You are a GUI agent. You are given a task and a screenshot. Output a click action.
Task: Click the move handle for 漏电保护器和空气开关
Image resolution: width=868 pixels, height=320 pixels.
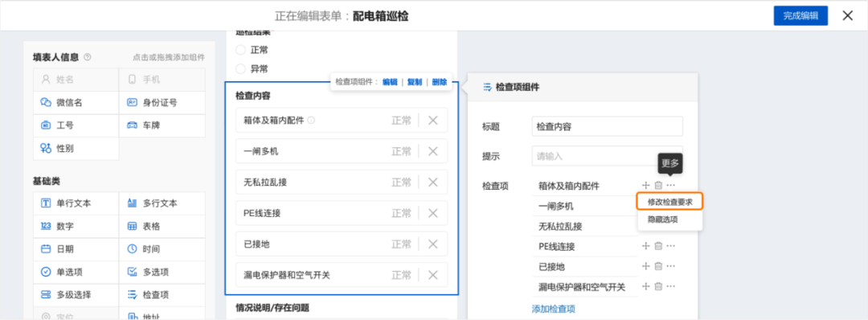click(x=645, y=287)
